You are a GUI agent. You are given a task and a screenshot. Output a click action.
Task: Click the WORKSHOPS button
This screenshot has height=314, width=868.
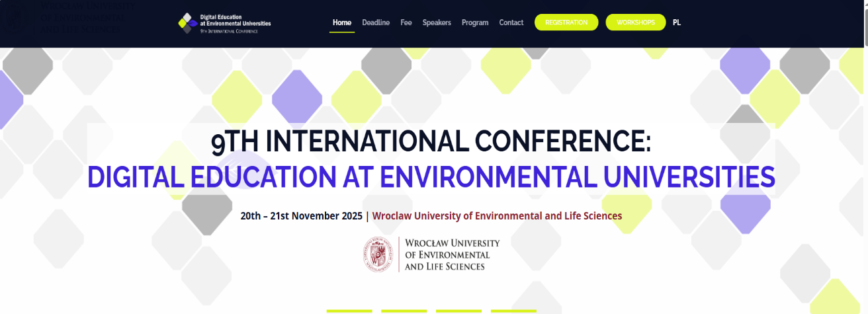(x=636, y=22)
